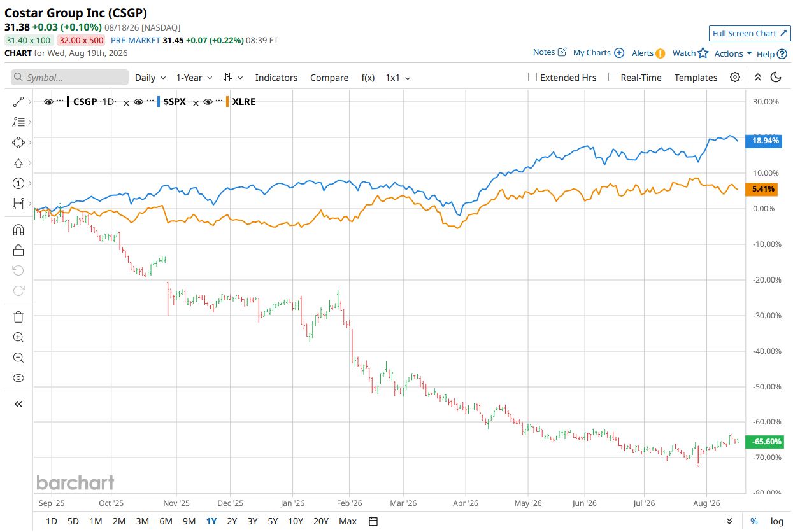The image size is (793, 532).
Task: Open chart settings gear
Action: pyautogui.click(x=735, y=77)
